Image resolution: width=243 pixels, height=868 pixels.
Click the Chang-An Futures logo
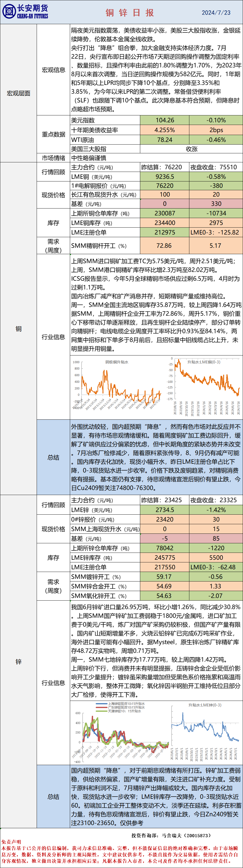(25, 11)
